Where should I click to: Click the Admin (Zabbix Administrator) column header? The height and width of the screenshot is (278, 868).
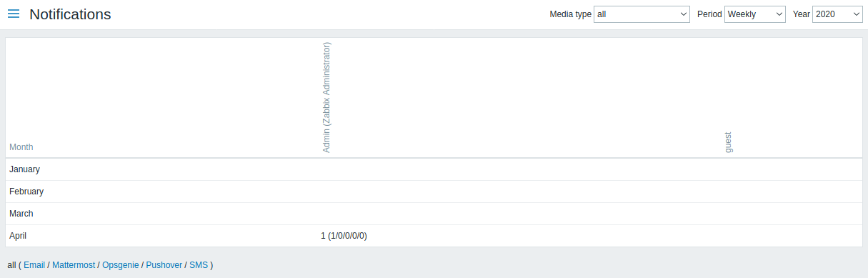pyautogui.click(x=326, y=98)
